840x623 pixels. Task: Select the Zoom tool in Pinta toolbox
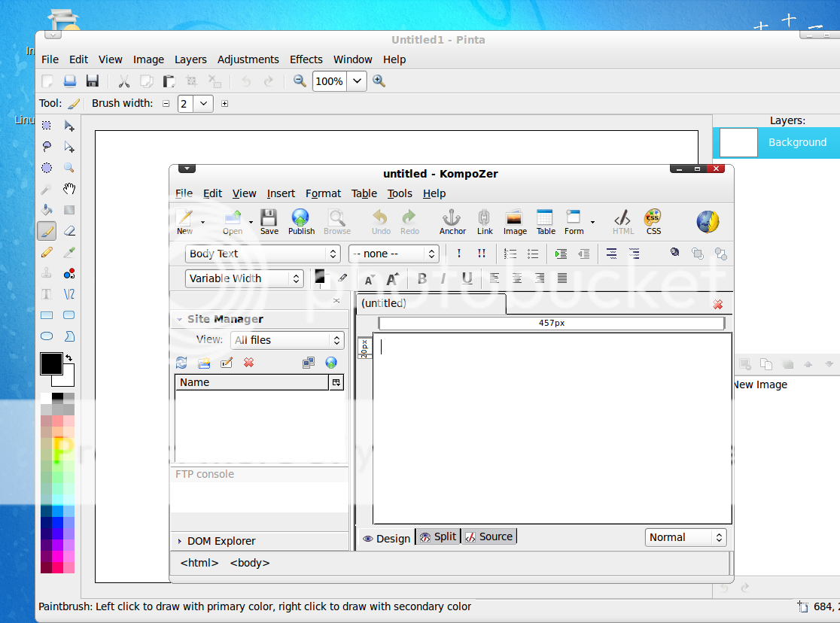pyautogui.click(x=69, y=168)
